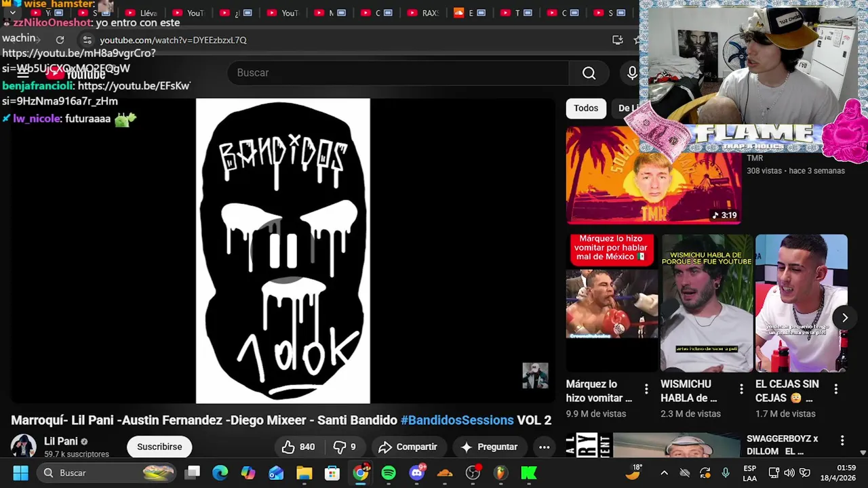Open File Explorer from the taskbar

coord(304,473)
